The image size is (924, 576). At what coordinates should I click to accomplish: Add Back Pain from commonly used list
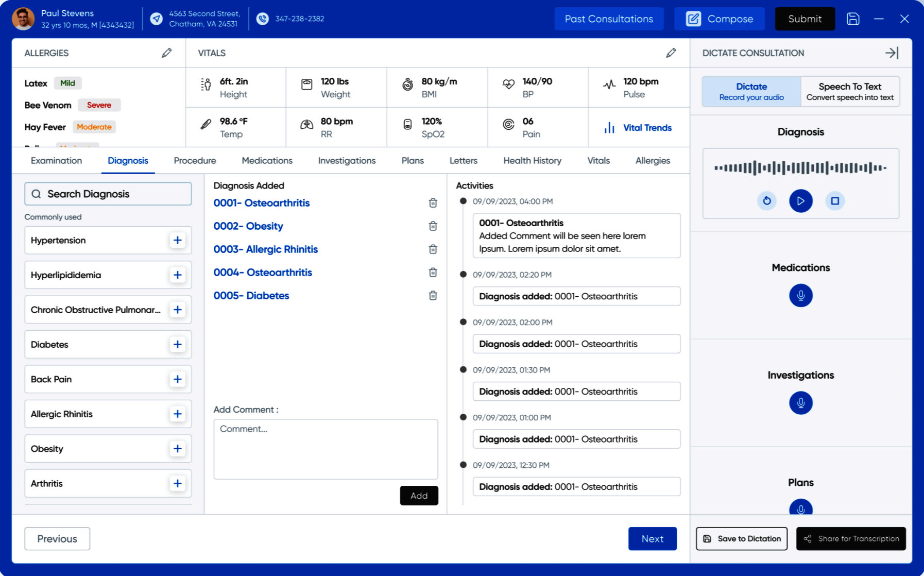coord(177,379)
